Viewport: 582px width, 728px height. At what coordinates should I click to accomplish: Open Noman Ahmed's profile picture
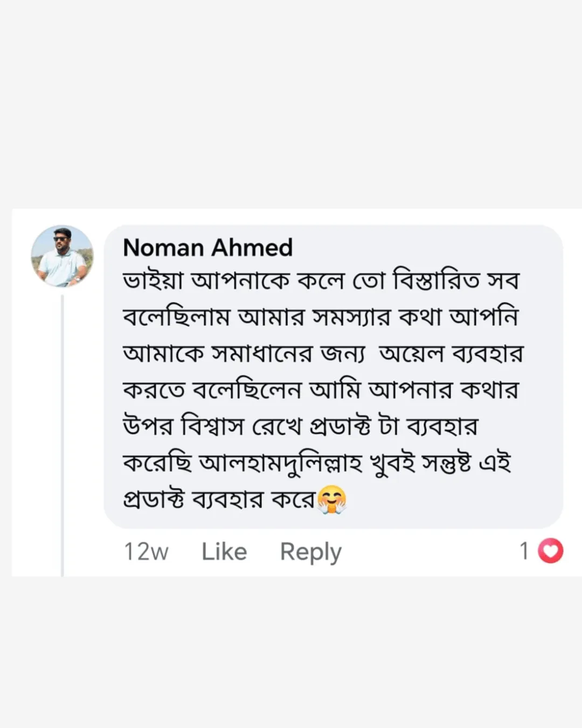62,256
